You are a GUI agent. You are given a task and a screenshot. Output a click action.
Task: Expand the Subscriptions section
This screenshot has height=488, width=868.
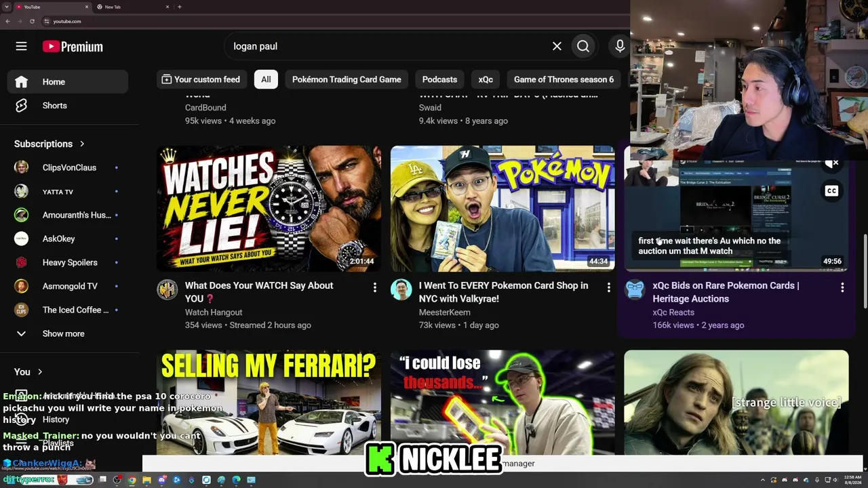(x=50, y=144)
